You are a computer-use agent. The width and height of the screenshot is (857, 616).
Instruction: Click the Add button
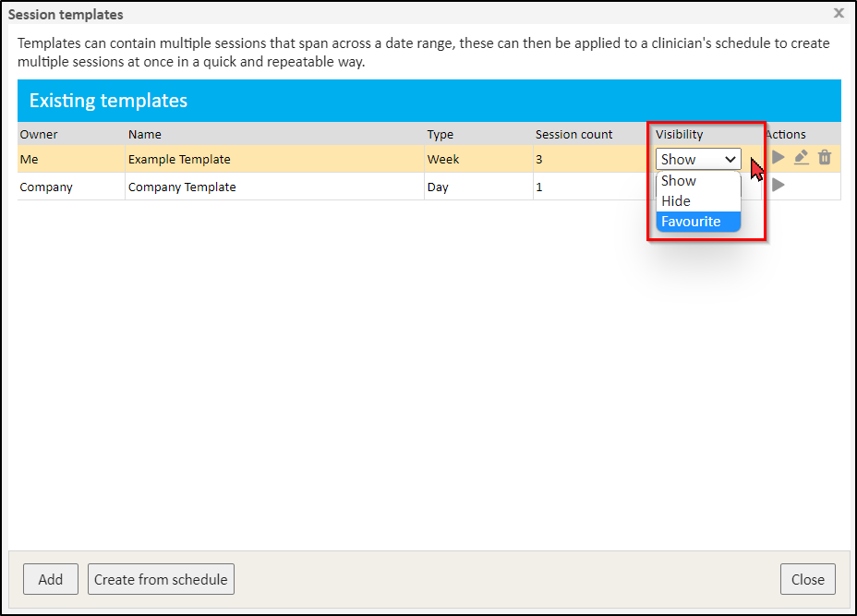pos(51,579)
